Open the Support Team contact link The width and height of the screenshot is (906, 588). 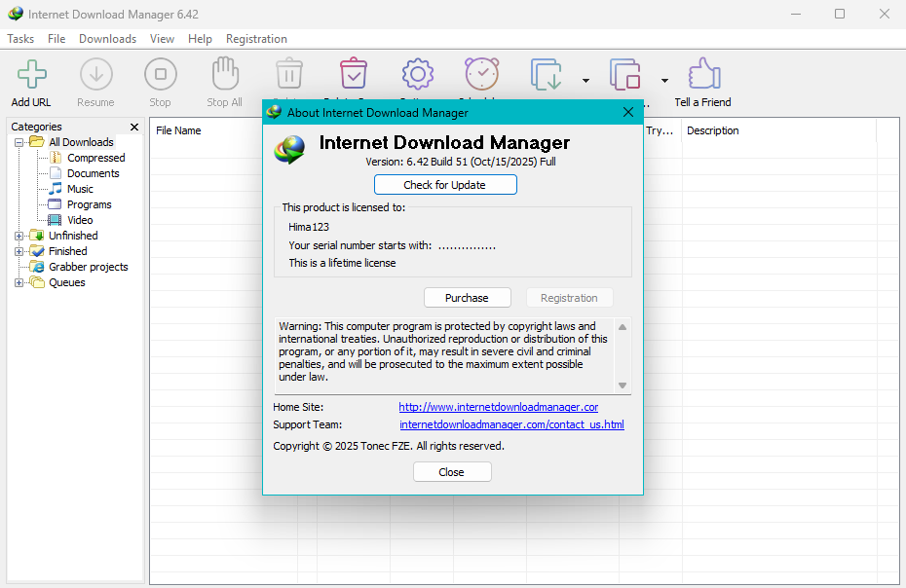pos(511,424)
